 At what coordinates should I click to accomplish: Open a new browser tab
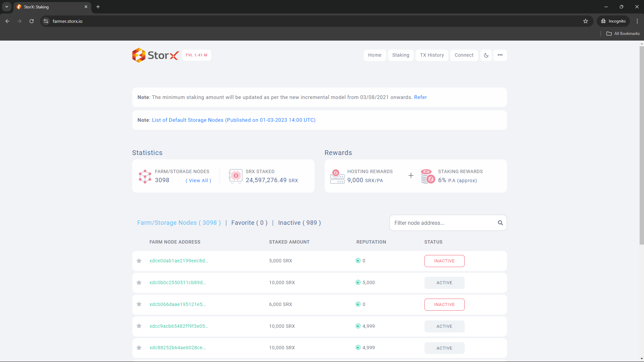click(x=98, y=7)
